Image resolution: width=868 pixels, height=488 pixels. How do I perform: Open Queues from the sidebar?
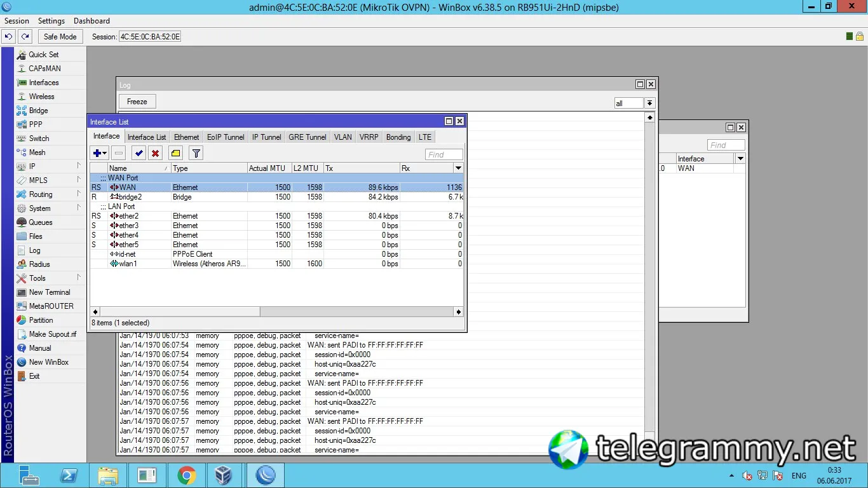pyautogui.click(x=41, y=222)
